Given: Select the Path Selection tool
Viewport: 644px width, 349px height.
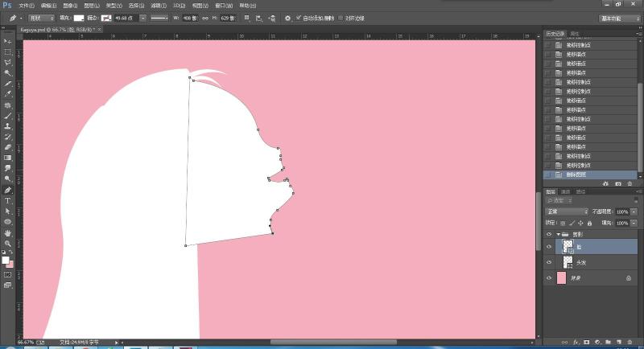Looking at the screenshot, I should click(7, 211).
